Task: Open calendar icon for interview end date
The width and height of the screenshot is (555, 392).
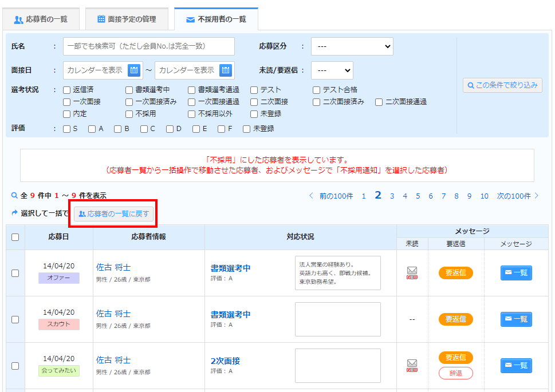Action: point(226,70)
